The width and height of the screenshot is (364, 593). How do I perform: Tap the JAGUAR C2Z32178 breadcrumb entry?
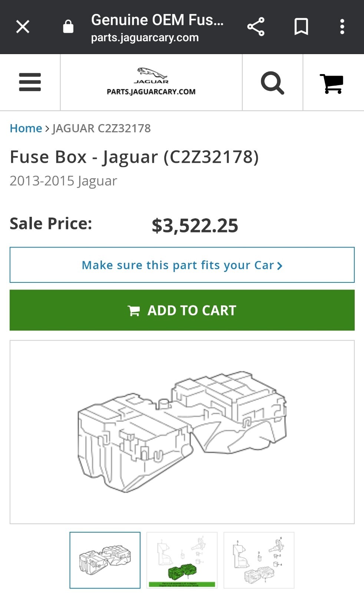tap(101, 128)
